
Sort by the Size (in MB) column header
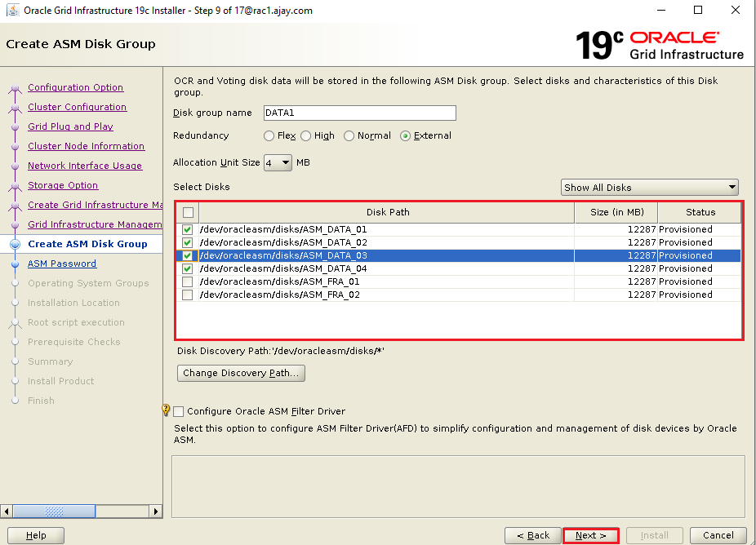tap(616, 212)
